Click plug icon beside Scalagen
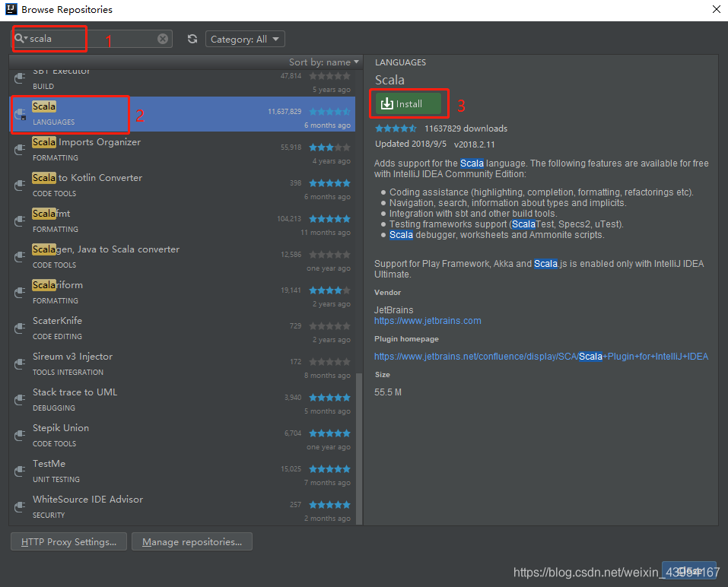This screenshot has height=587, width=728. pyautogui.click(x=20, y=256)
